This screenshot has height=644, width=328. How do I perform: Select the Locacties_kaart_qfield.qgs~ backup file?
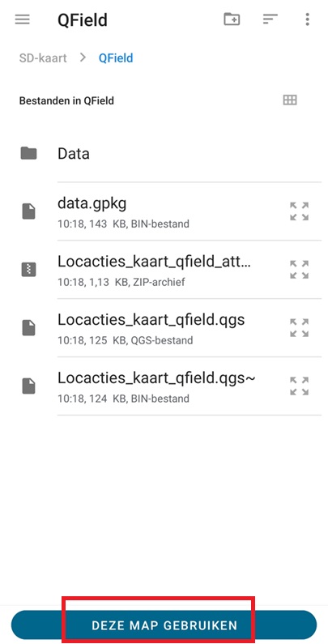coord(164,386)
